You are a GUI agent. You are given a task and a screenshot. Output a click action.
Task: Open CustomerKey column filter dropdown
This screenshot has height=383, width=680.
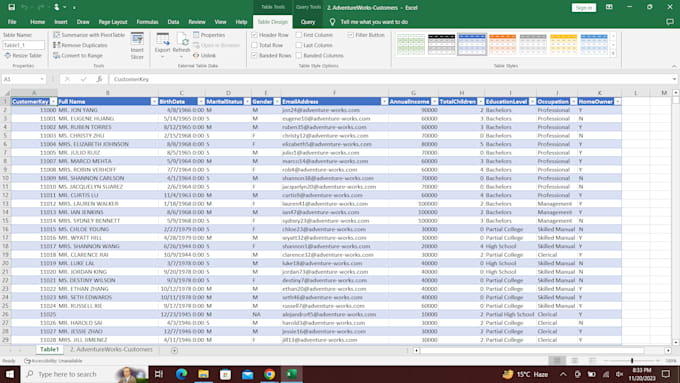(53, 101)
